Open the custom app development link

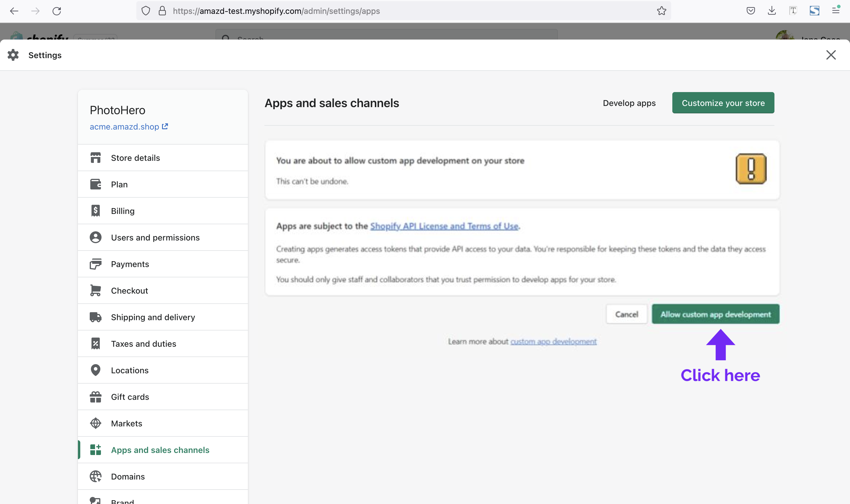pos(553,341)
